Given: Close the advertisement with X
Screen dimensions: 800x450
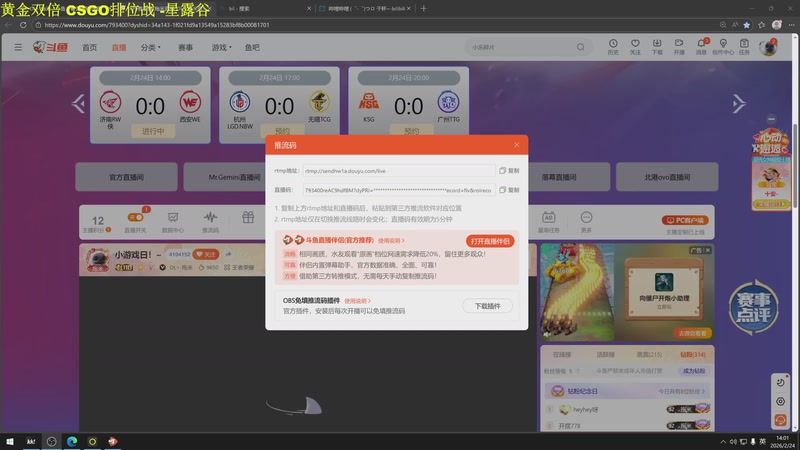Looking at the screenshot, I should click(708, 251).
